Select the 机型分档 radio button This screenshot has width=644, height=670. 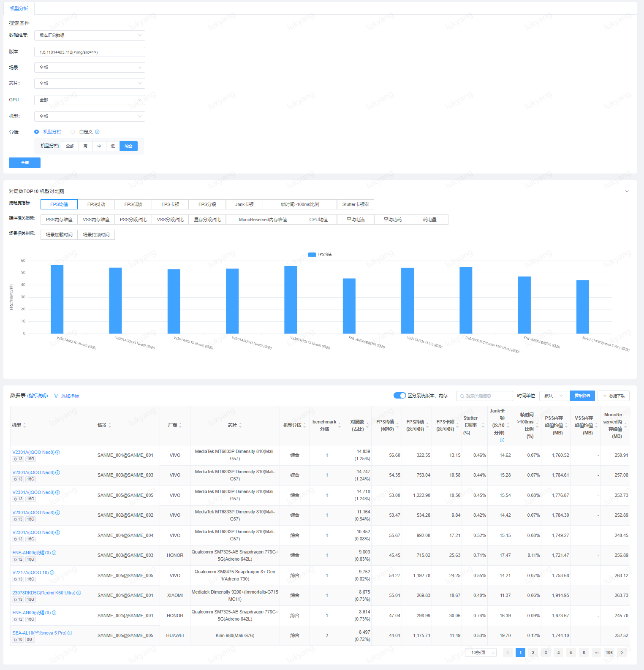[37, 132]
